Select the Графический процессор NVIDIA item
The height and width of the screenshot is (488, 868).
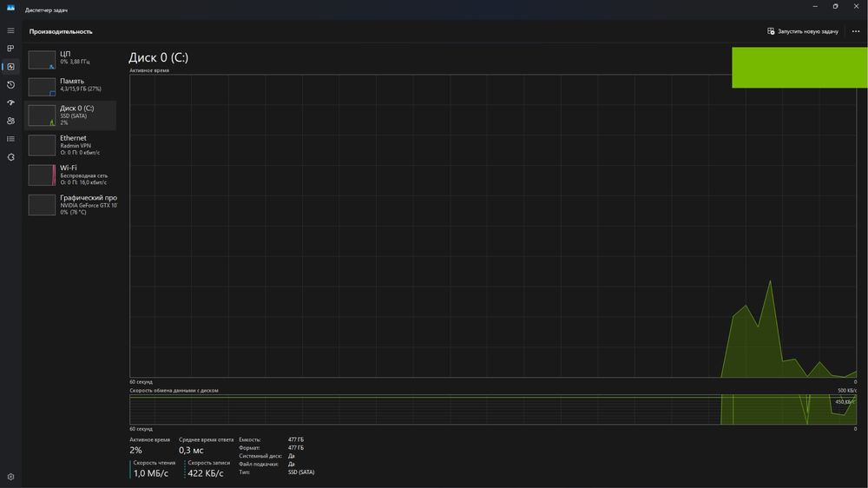click(70, 205)
